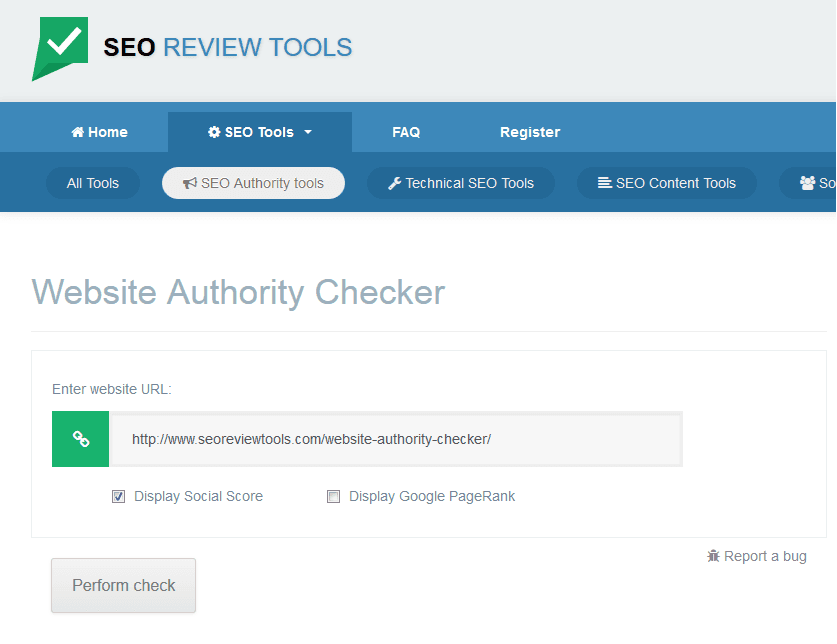Switch to the FAQ menu item
Viewport: 837px width, 644px height.
coord(406,131)
